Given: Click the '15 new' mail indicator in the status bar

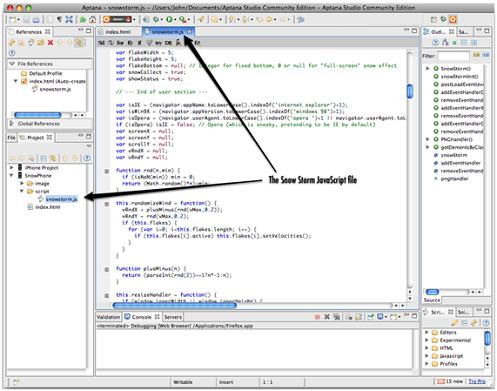Looking at the screenshot, I should pos(450,381).
